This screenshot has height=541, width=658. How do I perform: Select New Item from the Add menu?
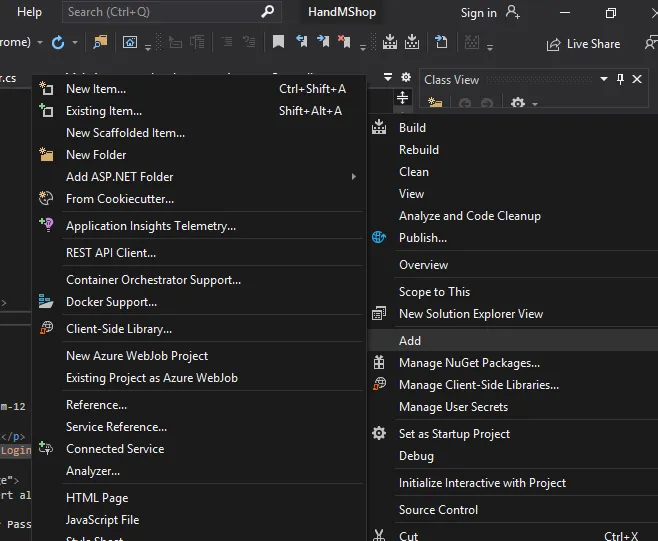[96, 89]
